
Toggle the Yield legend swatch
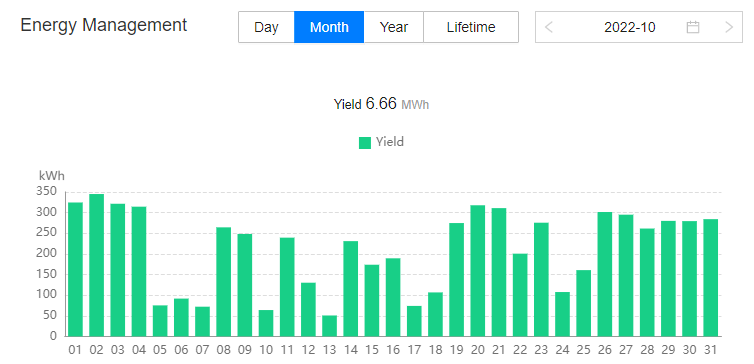point(365,142)
